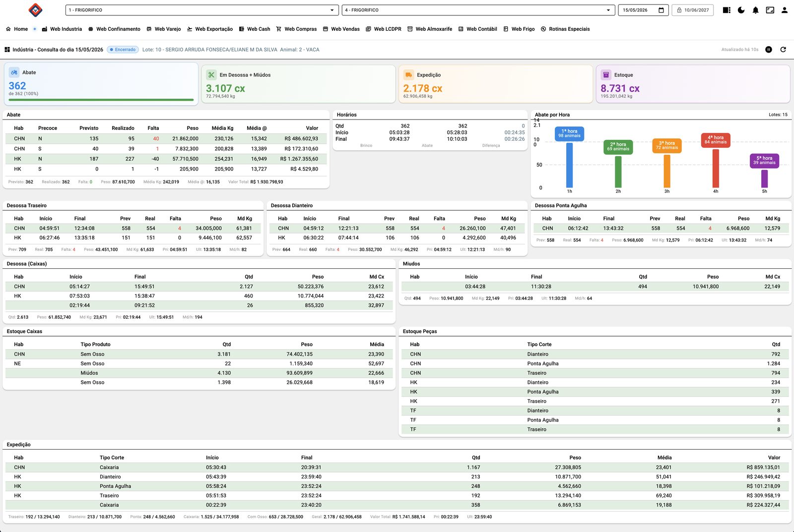Click the company logo icon
The image size is (794, 532).
35,10
